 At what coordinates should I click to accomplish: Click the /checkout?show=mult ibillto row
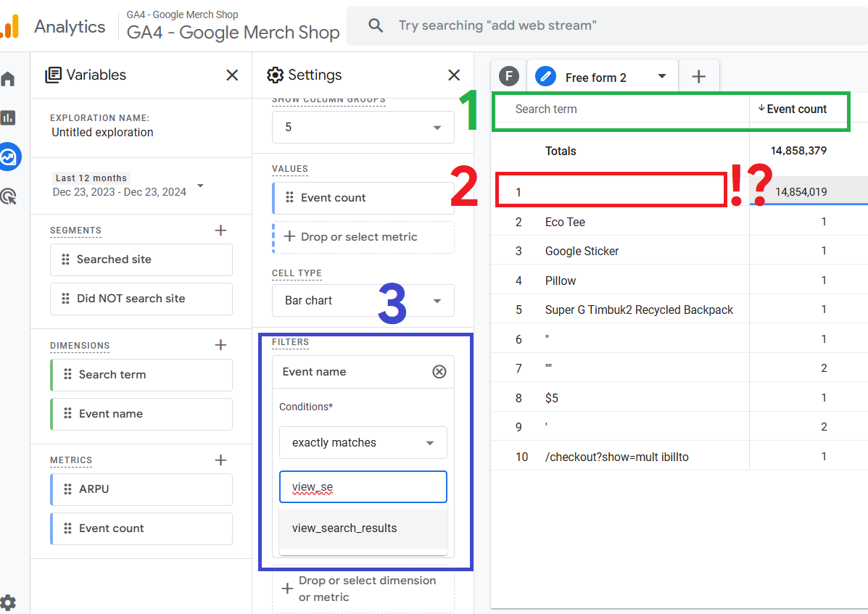679,457
